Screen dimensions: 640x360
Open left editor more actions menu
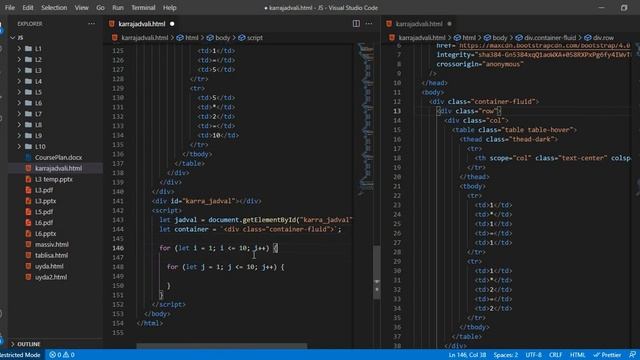(369, 24)
